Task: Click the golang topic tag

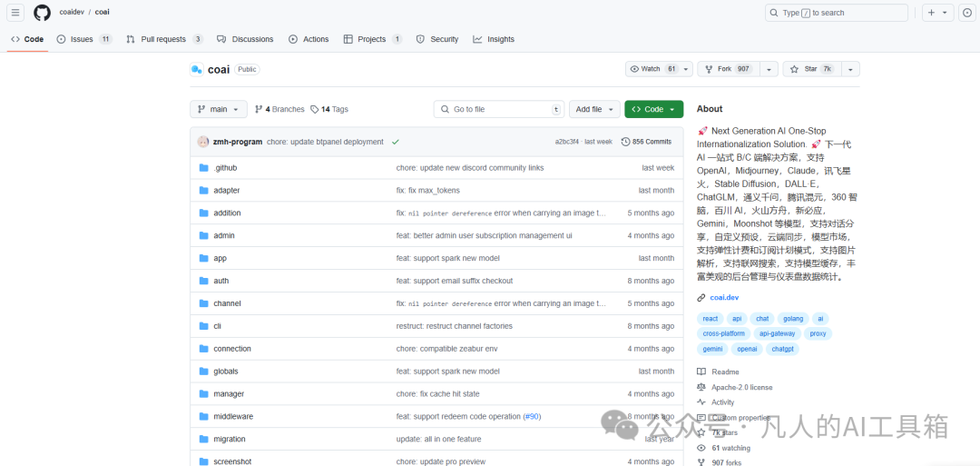Action: pos(793,318)
